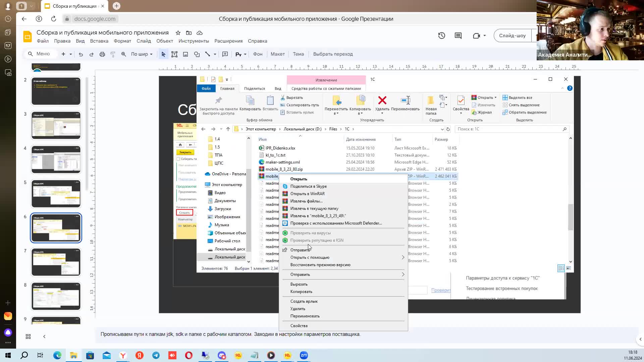The width and height of the screenshot is (644, 362).
Task: Open a new browser tab
Action: click(116, 6)
